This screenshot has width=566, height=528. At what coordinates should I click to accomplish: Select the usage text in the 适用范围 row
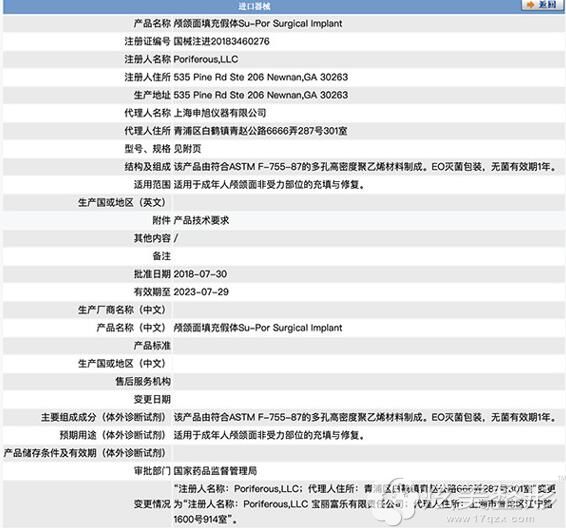point(270,185)
